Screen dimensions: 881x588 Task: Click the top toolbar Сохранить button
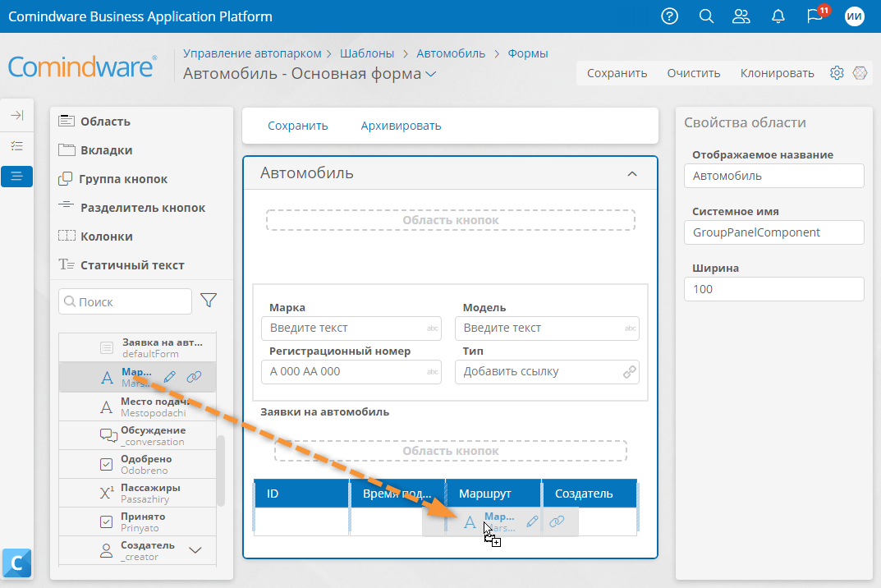click(617, 73)
